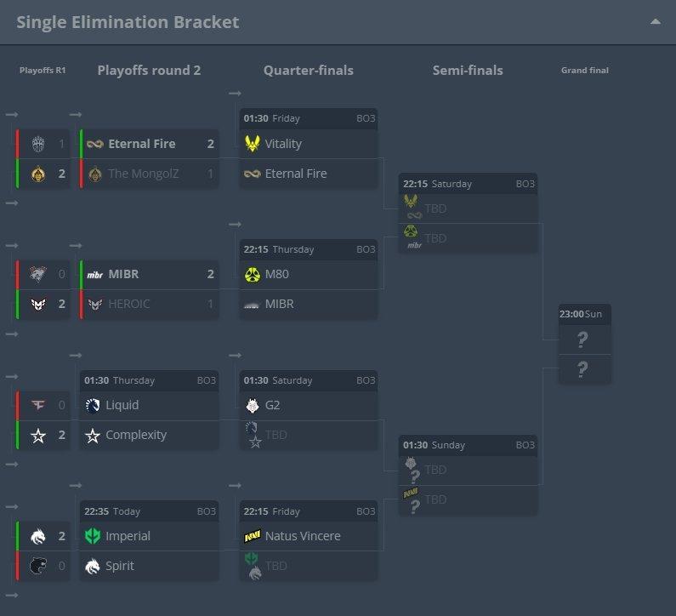Open the 22:15 Saturday semi-final match

tap(468, 213)
